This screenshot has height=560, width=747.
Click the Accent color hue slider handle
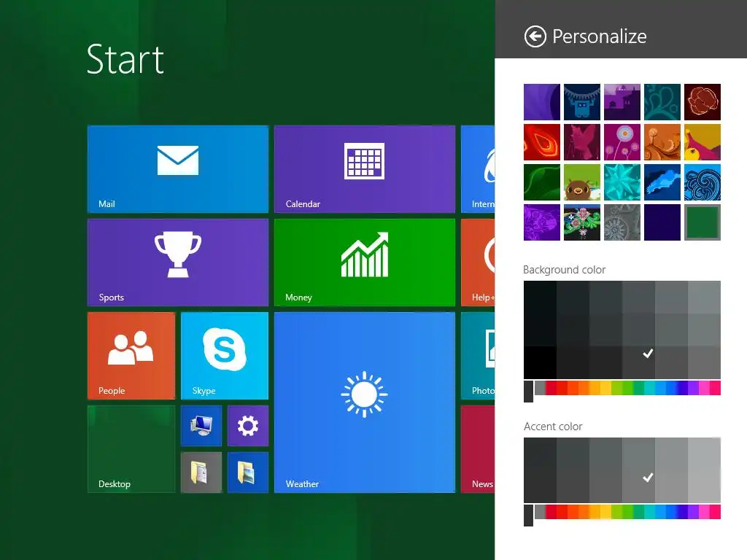click(x=528, y=516)
